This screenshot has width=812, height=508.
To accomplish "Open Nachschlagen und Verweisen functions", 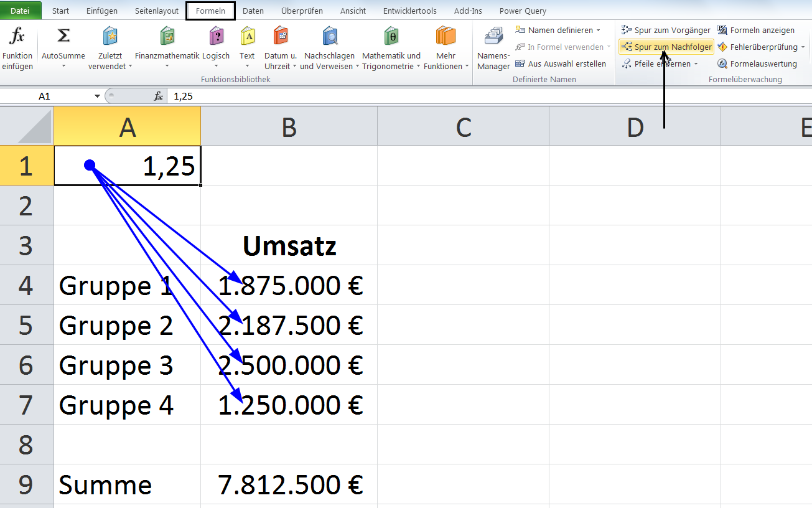I will click(330, 48).
